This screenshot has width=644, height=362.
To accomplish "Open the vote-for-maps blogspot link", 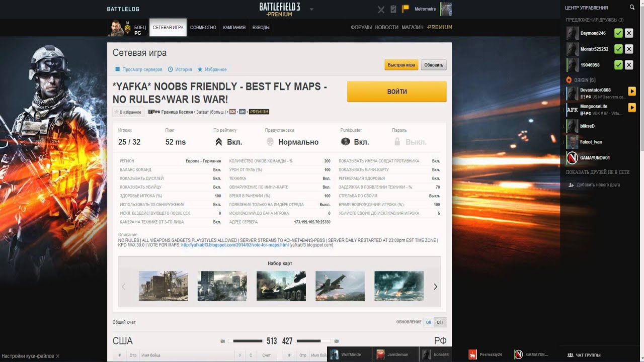I will tap(235, 245).
